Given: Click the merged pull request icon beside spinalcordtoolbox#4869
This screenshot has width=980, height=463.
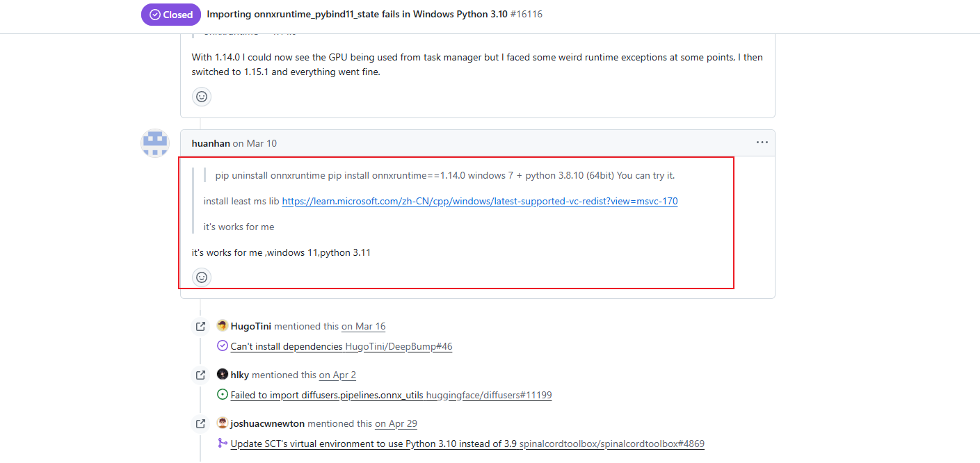Looking at the screenshot, I should coord(222,443).
